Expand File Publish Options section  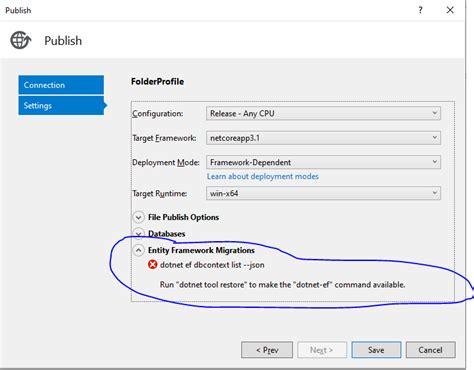click(x=138, y=217)
